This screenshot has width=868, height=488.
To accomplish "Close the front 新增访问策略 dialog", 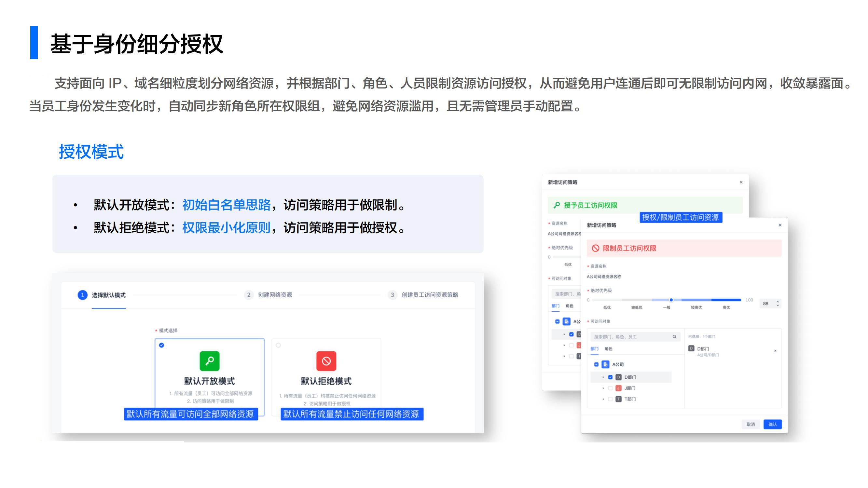I will click(780, 225).
